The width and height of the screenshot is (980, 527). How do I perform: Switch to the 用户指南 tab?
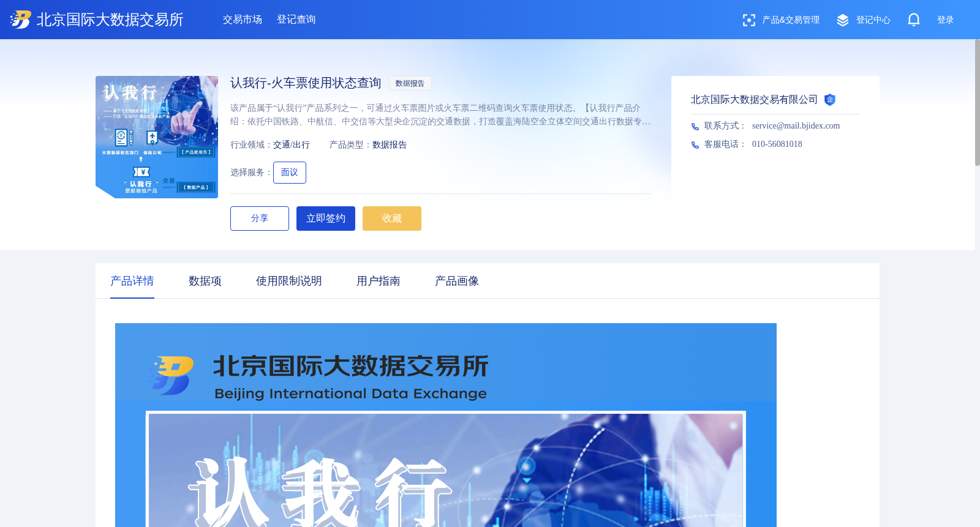[379, 281]
